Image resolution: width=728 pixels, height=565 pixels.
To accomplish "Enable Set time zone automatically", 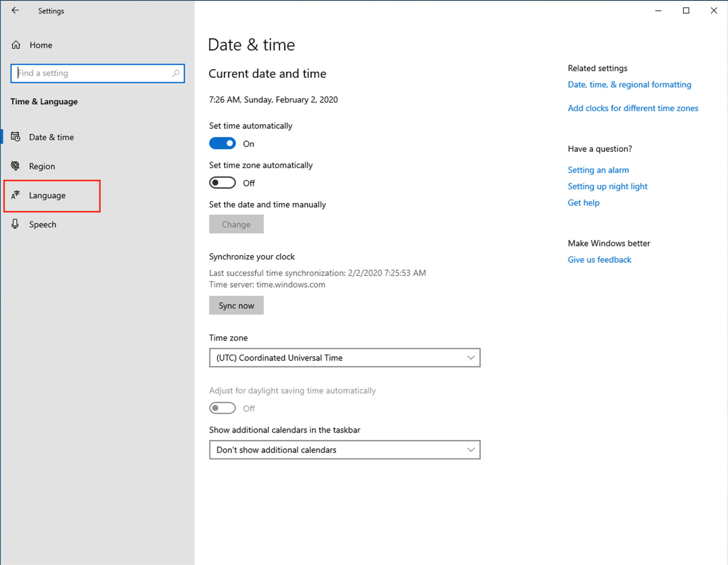I will pyautogui.click(x=222, y=182).
